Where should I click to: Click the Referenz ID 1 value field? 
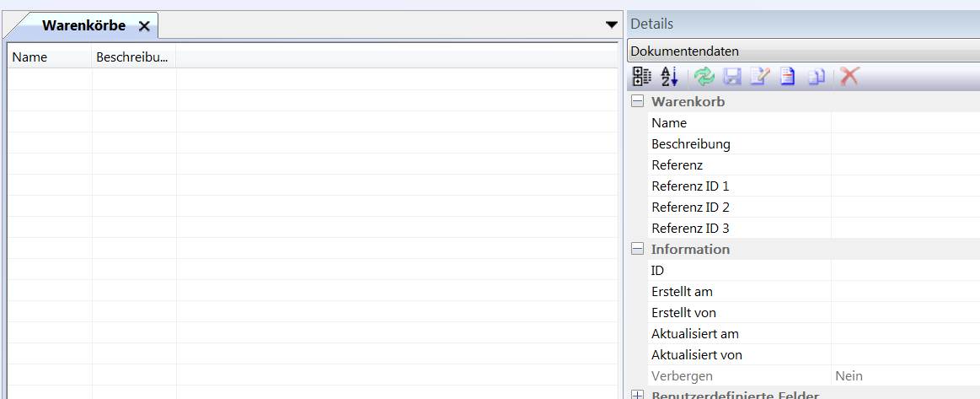pos(904,186)
